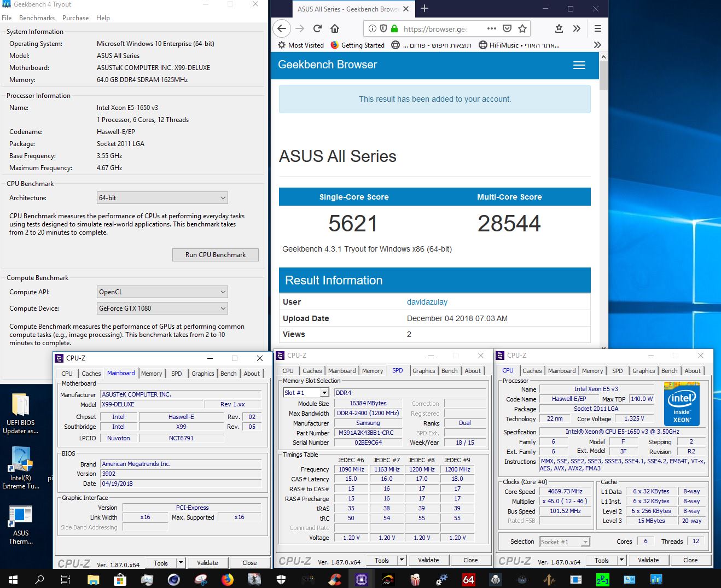Open File Explorer from taskbar

(93, 579)
